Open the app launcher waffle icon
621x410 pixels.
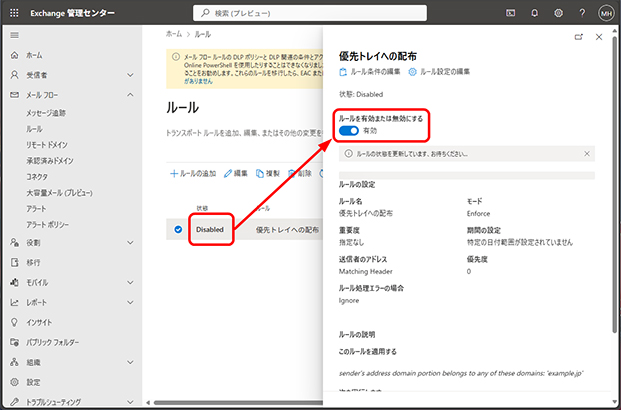[x=14, y=13]
